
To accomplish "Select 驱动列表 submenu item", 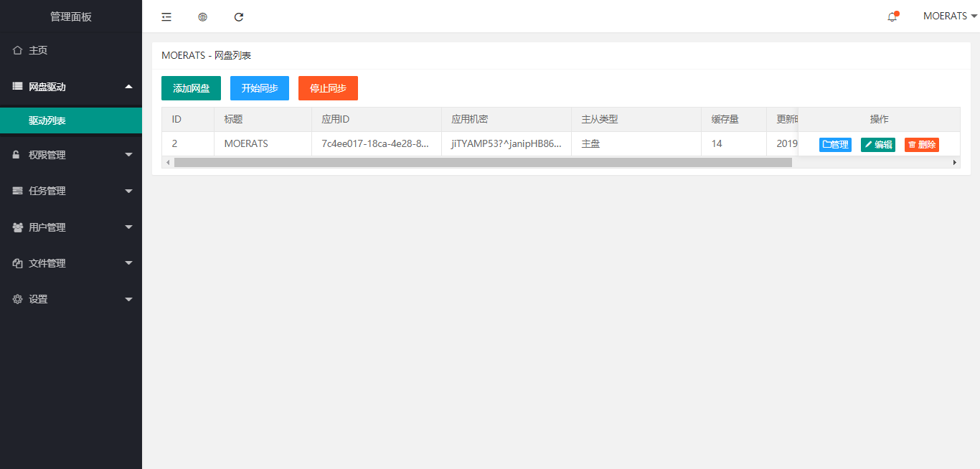I will tap(71, 120).
